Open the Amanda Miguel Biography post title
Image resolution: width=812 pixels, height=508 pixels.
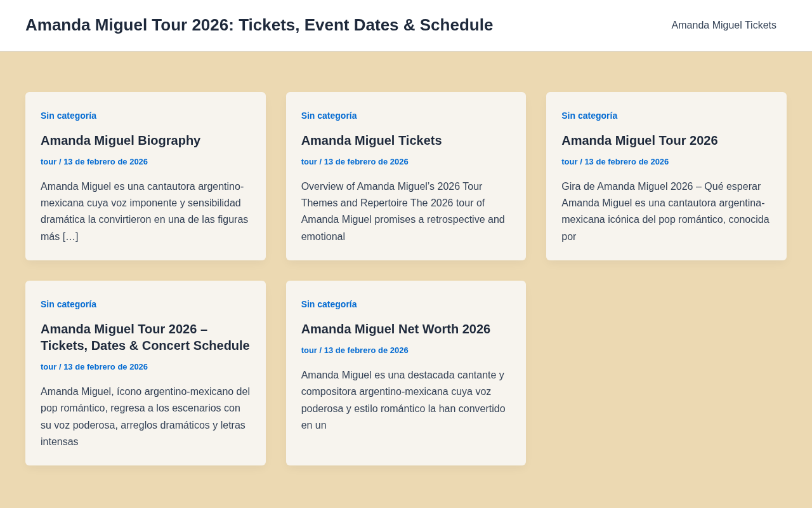pyautogui.click(x=121, y=140)
